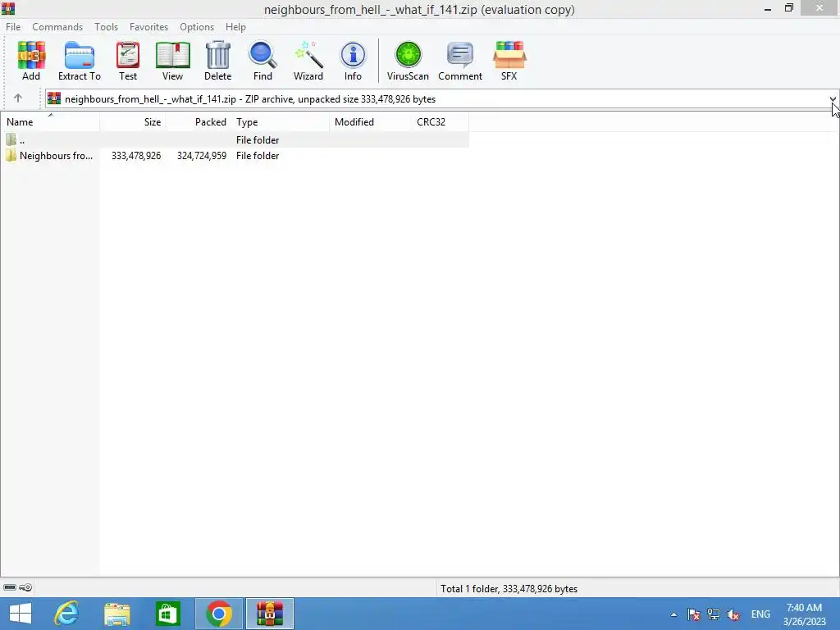Click the WinRAR title bar app icon
This screenshot has height=630, width=840.
(x=8, y=8)
